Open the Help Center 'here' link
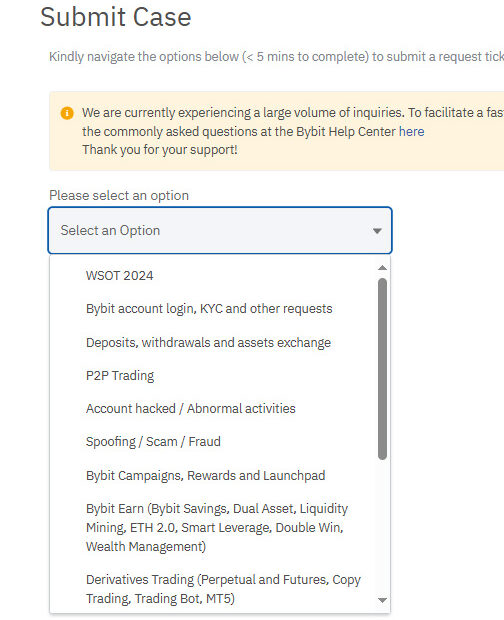Image resolution: width=504 pixels, height=620 pixels. 412,132
